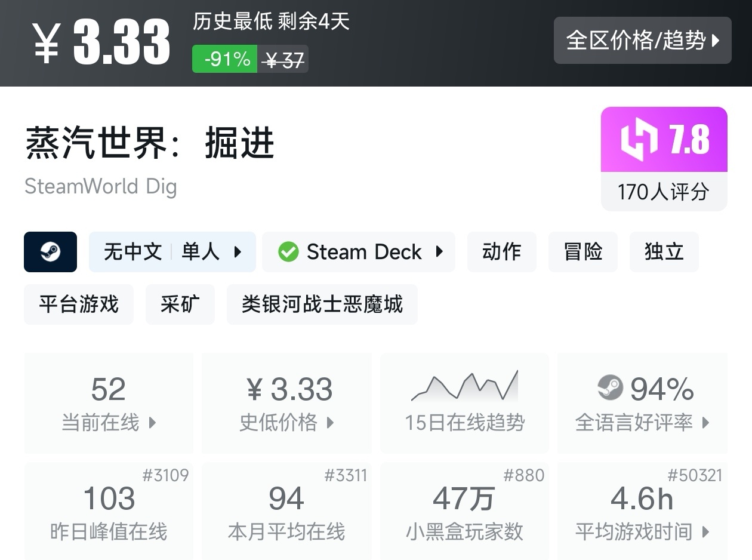The height and width of the screenshot is (560, 752).
Task: Tap the #880 ranking label
Action: tap(524, 475)
